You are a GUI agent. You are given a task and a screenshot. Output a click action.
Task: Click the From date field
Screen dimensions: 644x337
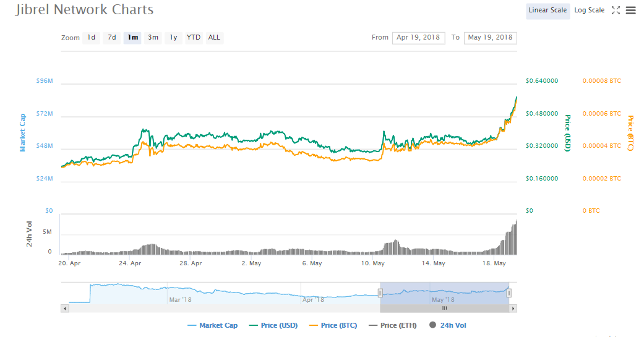pyautogui.click(x=418, y=38)
